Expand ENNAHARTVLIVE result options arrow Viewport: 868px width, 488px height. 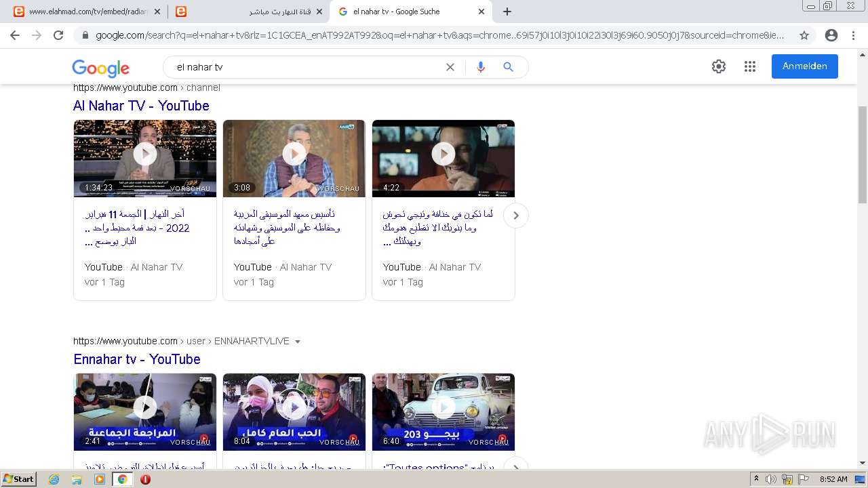click(x=298, y=342)
